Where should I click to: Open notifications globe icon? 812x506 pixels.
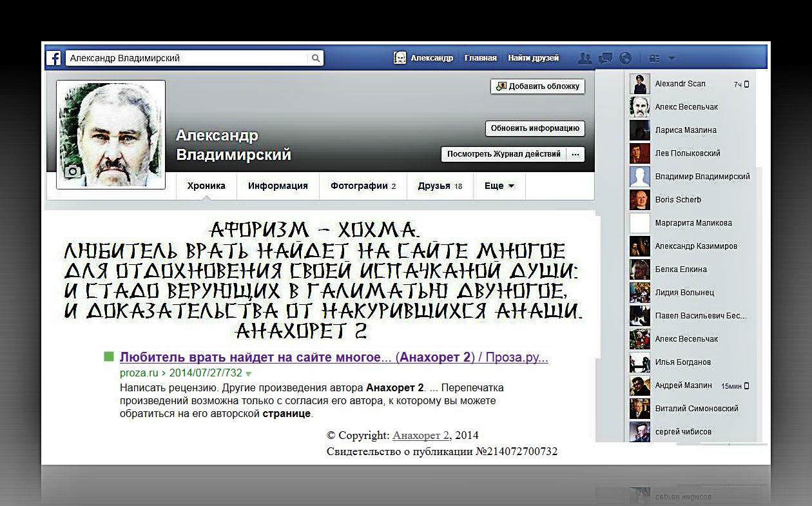coord(625,58)
